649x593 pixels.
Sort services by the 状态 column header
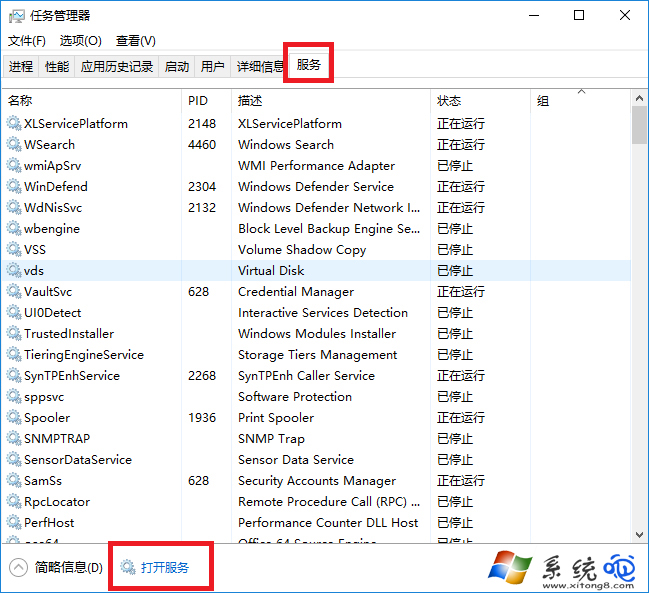449,101
